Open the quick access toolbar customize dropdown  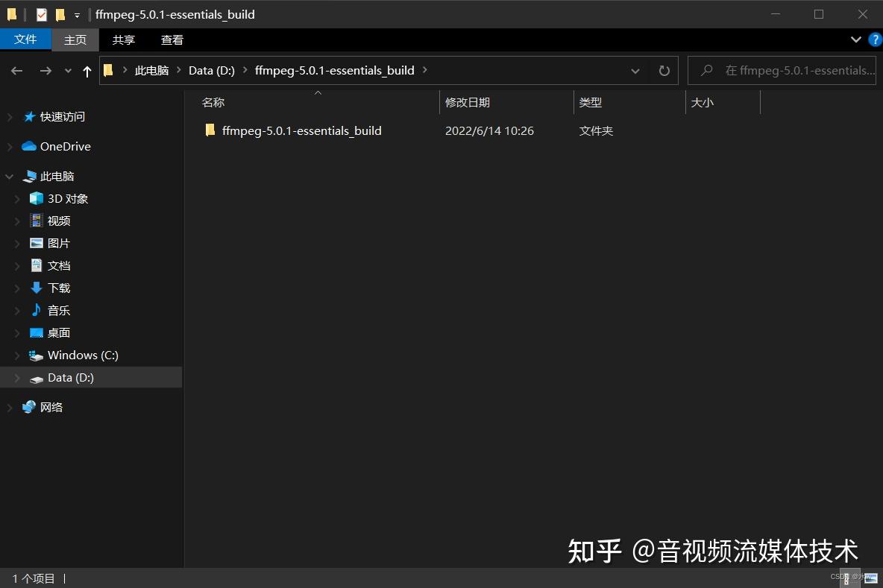tap(77, 14)
